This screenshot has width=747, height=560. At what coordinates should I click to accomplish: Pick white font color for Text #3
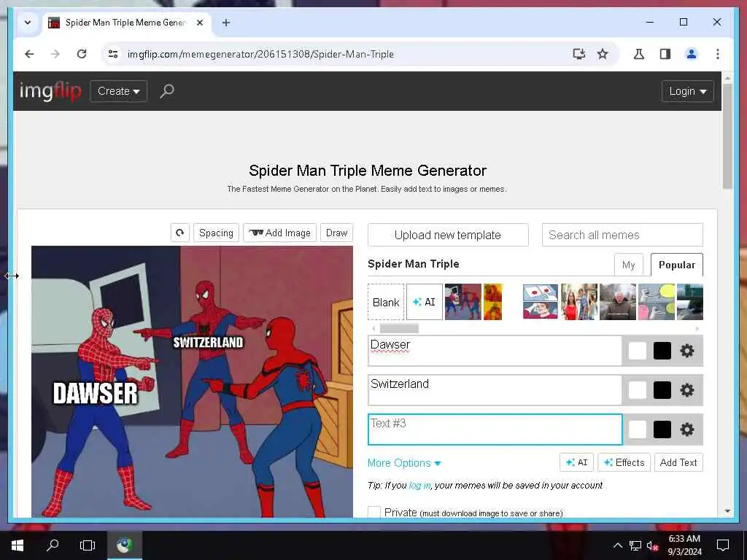click(x=637, y=429)
